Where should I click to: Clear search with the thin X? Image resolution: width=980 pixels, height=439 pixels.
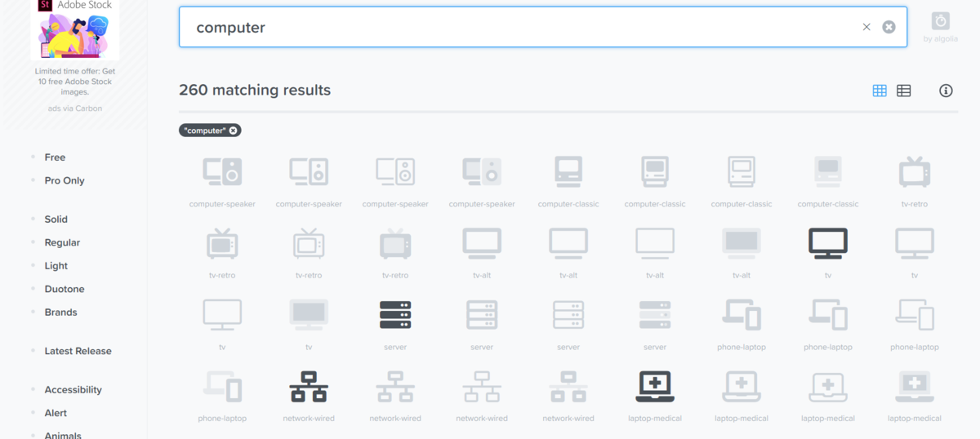click(x=866, y=27)
